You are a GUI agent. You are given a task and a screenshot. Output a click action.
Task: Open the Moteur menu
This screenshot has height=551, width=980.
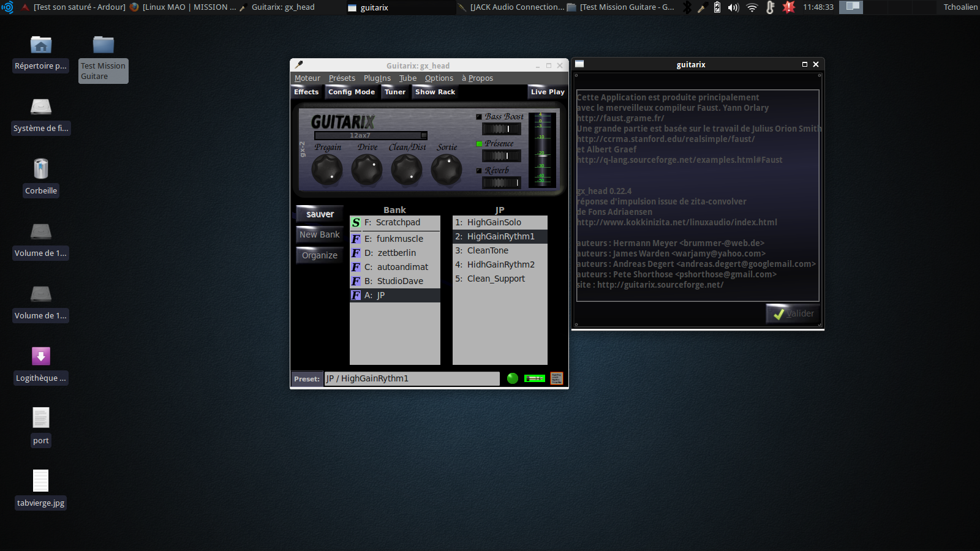pyautogui.click(x=307, y=78)
